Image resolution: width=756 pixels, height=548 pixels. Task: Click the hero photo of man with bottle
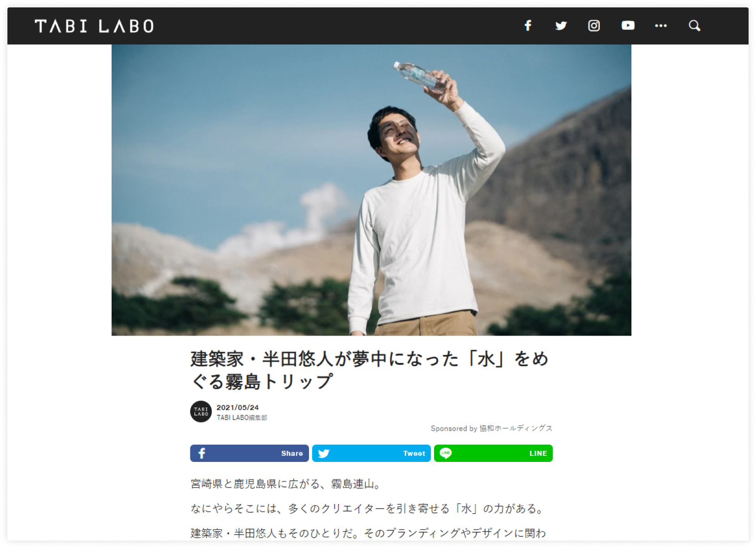tap(371, 190)
